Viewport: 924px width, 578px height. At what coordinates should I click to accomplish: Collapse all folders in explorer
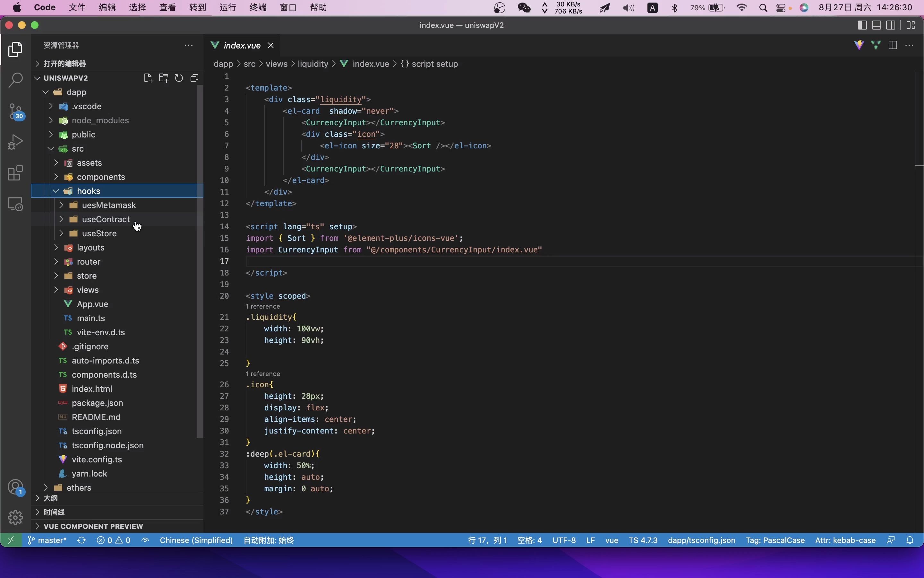[x=194, y=78]
